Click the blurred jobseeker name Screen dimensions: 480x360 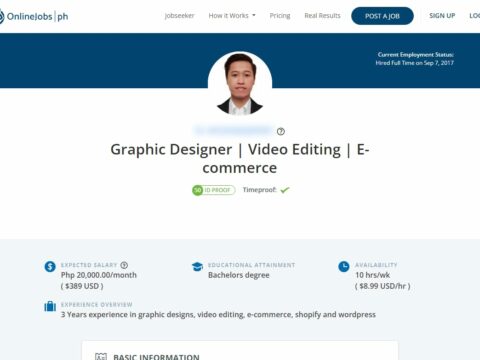[x=233, y=130]
